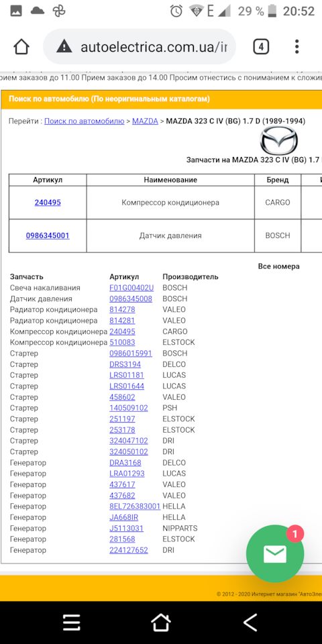Open Hella generator article 8EL726383001
This screenshot has width=322, height=644.
[135, 506]
